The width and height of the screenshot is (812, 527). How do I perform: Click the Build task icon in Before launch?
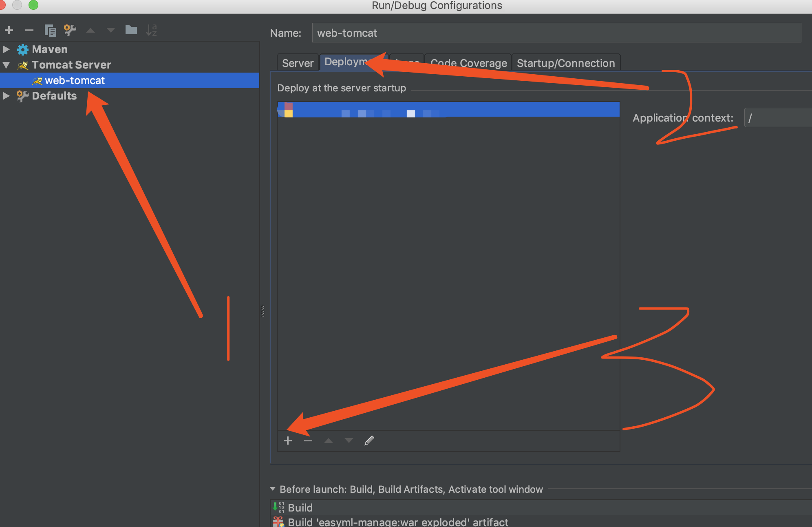[x=278, y=507]
